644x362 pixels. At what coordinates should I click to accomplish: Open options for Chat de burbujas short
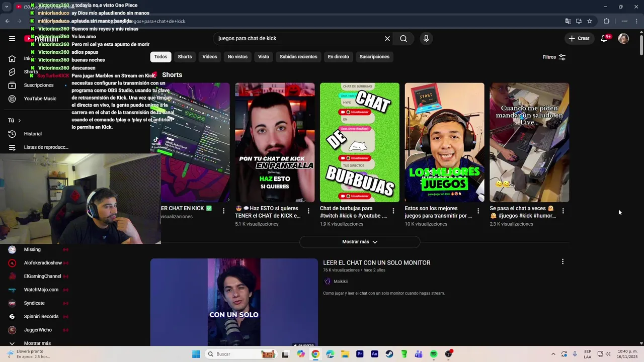[393, 211]
